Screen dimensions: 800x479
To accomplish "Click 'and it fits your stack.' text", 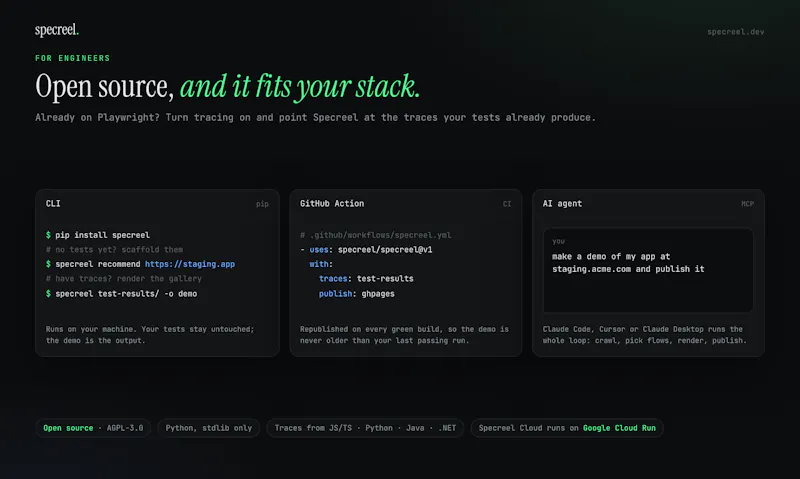I will [300, 86].
